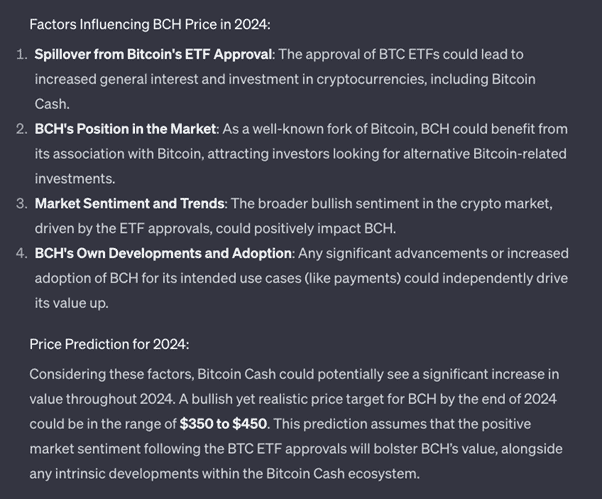Click list number 1 marker
Screen dimensions: 602x499
21,54
